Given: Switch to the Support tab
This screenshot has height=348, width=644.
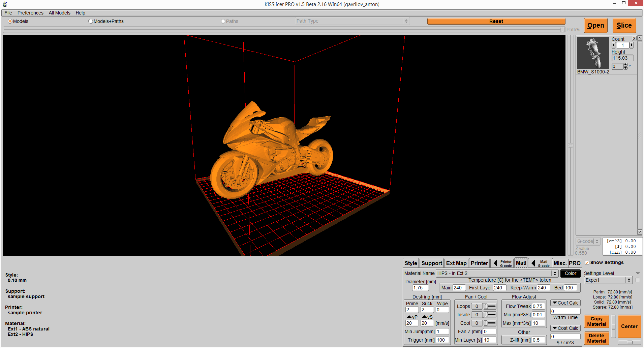Looking at the screenshot, I should [431, 263].
